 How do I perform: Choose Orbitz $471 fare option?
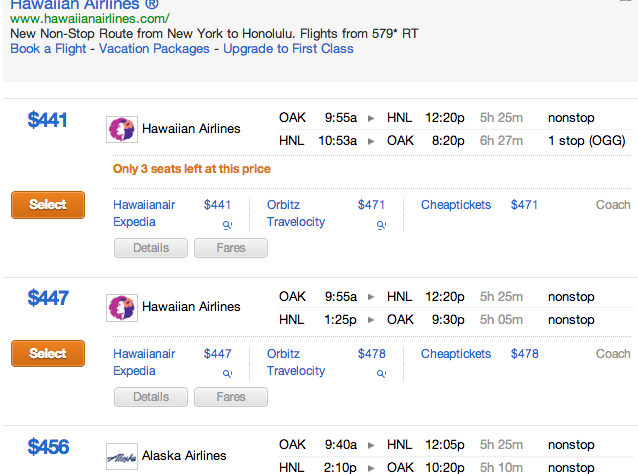pos(326,205)
